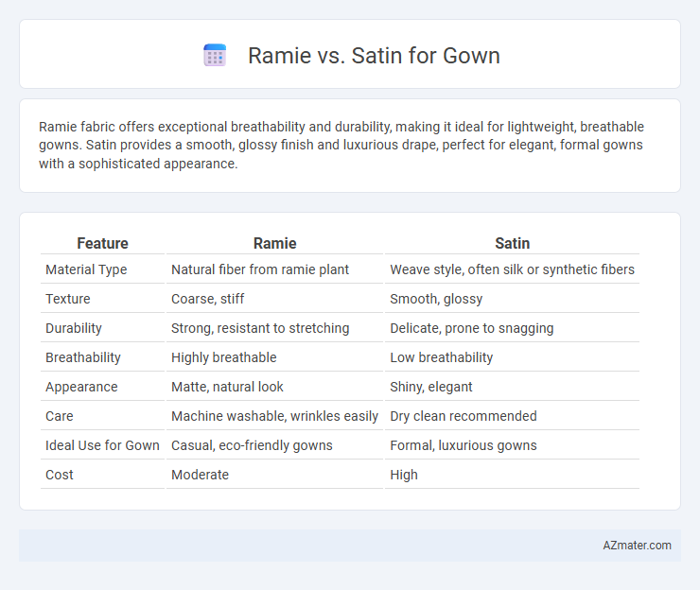Select the 'Durability' row label
700x590 pixels.
(74, 328)
